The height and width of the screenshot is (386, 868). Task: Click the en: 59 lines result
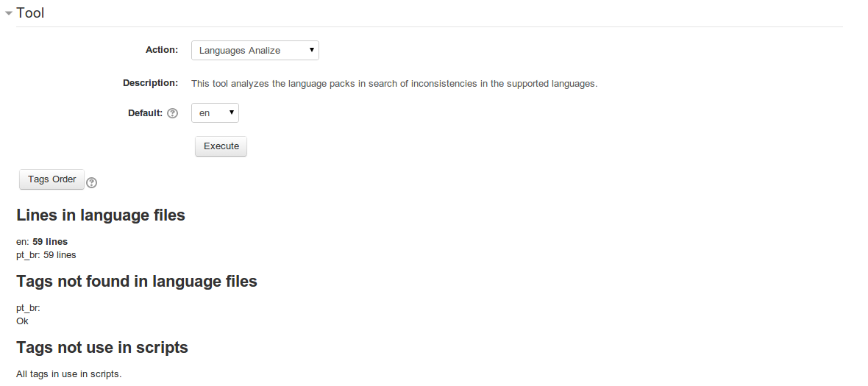point(42,242)
